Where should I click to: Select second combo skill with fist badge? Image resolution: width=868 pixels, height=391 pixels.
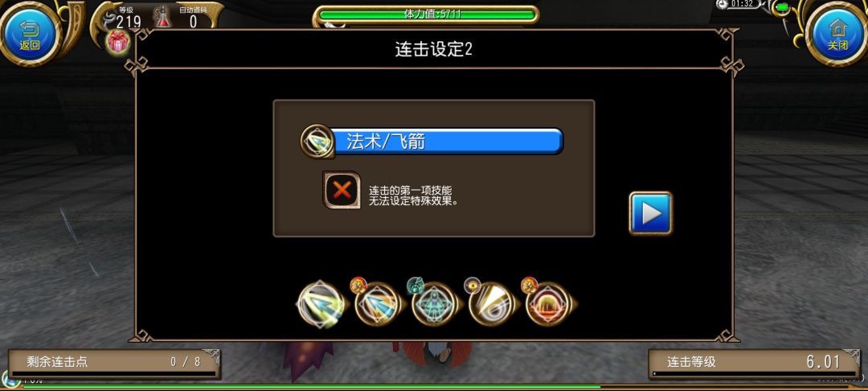[378, 304]
